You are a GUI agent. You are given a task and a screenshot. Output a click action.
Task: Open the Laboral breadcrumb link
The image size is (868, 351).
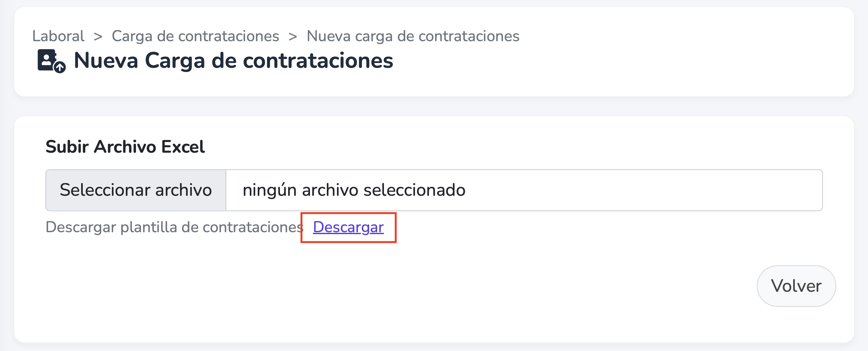(58, 36)
